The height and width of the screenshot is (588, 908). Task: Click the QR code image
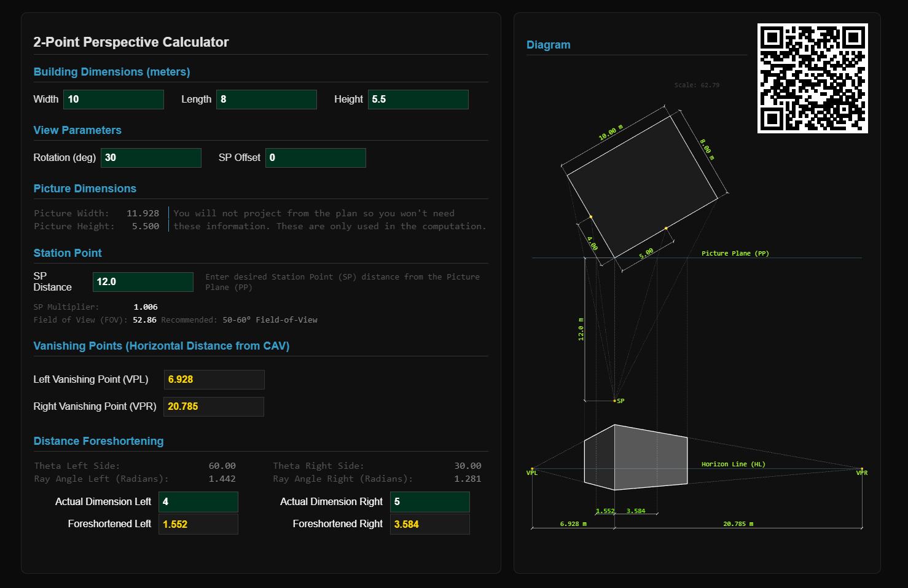(813, 78)
